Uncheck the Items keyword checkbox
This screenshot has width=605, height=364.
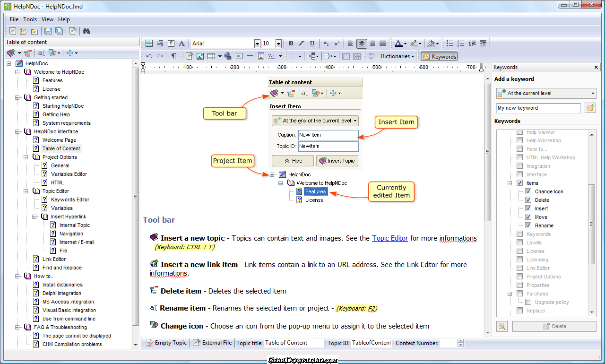519,183
